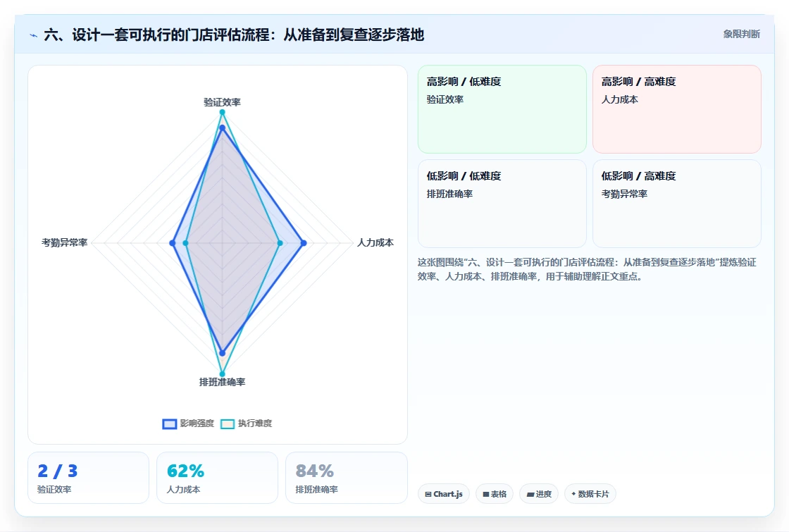Viewport: 789px width, 532px height.
Task: Click the teal data point at 排班准确率 bottom
Action: point(222,374)
